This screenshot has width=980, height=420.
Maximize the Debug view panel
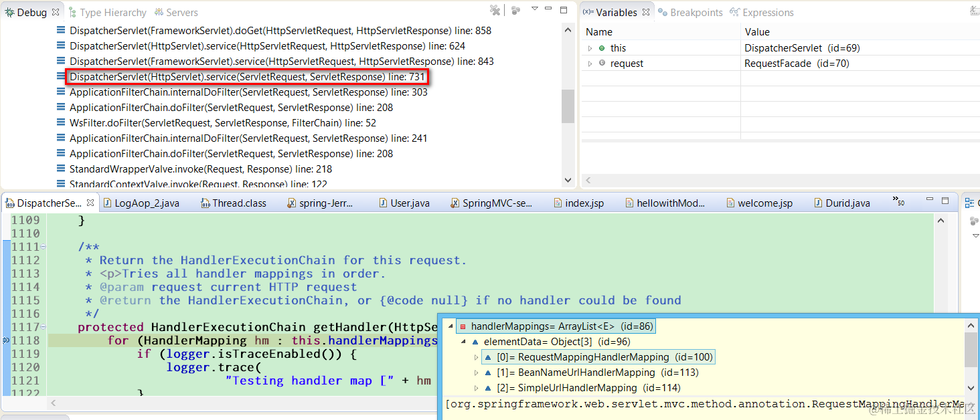tap(564, 9)
